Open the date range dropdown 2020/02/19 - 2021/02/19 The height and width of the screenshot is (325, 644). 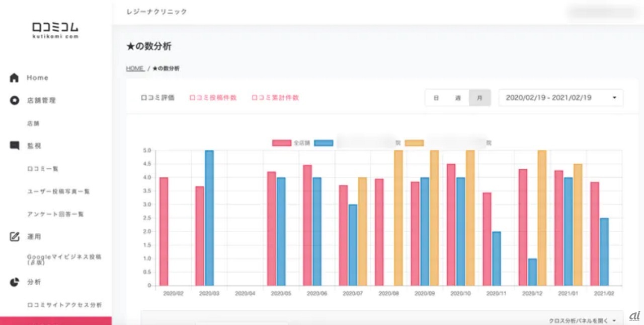560,98
